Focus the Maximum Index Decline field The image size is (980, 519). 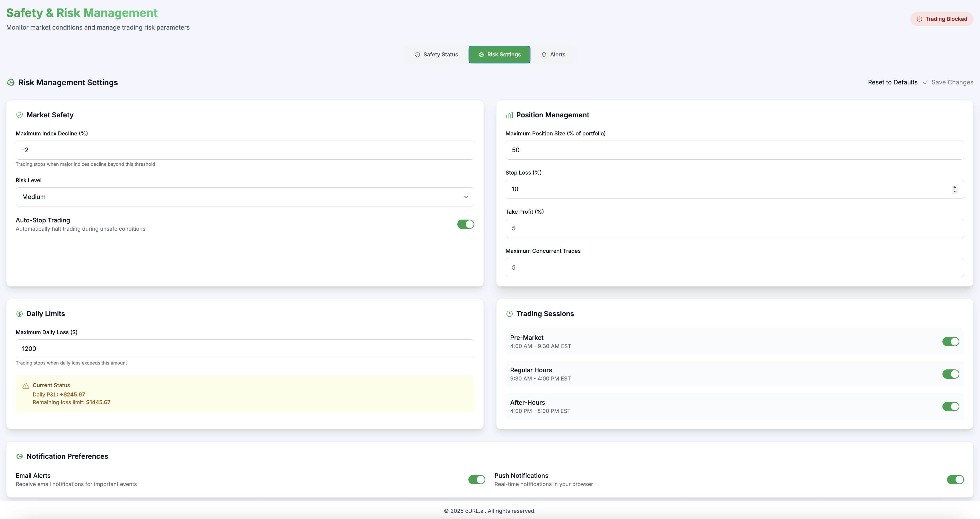click(245, 150)
